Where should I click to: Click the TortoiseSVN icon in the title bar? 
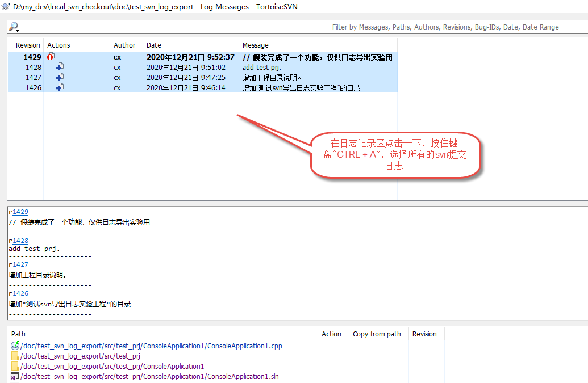coord(6,6)
